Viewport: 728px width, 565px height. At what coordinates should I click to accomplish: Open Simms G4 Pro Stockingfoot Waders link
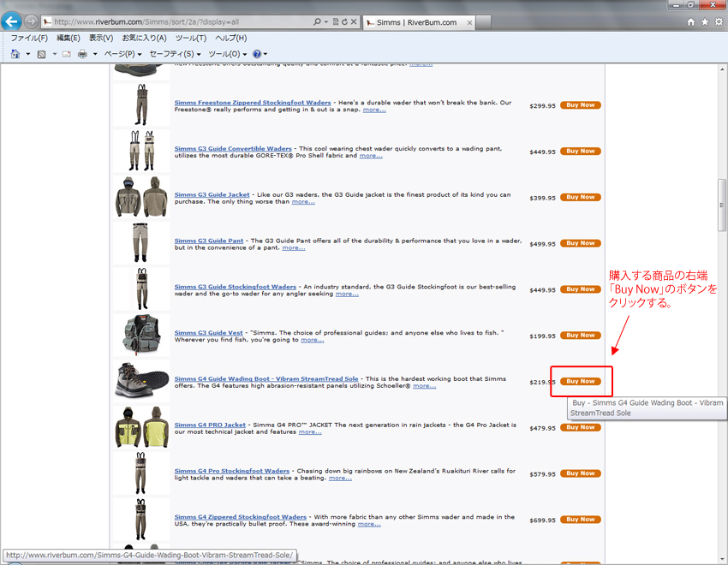pyautogui.click(x=232, y=471)
